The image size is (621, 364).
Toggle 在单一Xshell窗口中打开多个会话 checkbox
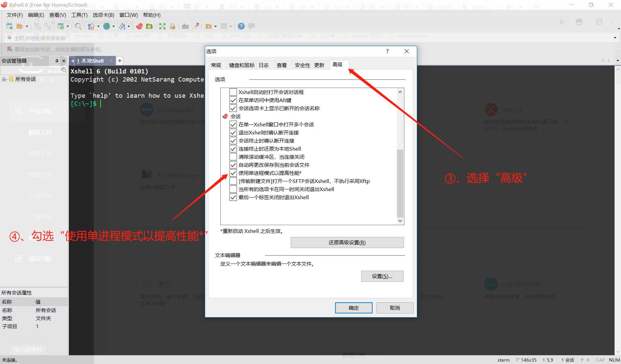[x=233, y=124]
